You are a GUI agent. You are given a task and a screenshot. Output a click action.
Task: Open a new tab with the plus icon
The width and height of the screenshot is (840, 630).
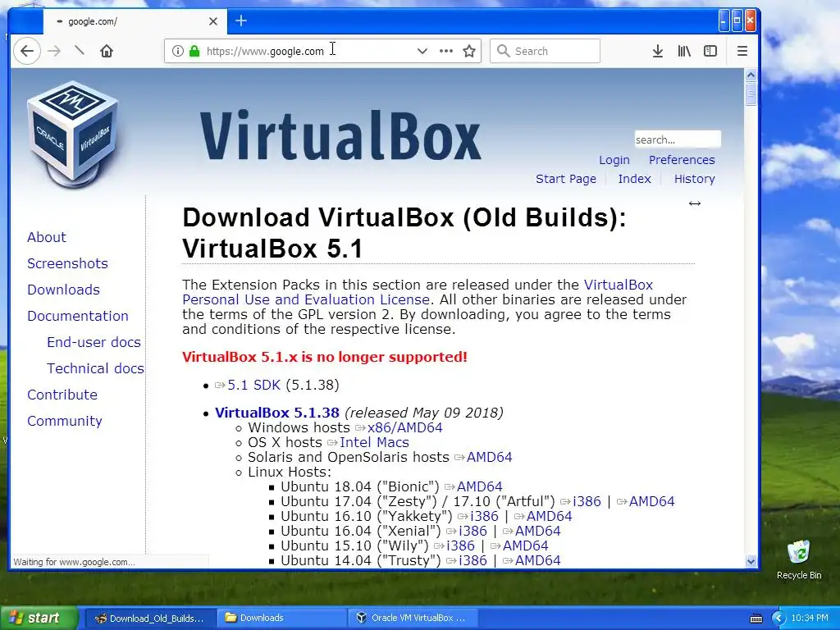[241, 21]
